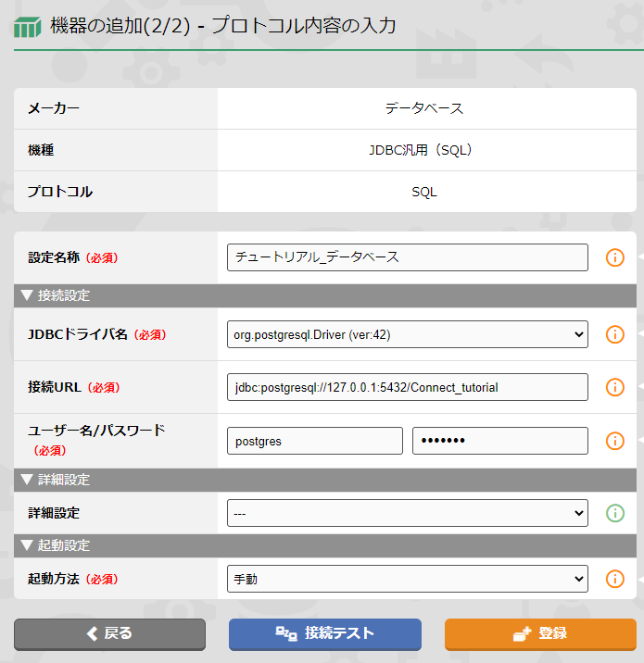Screen dimensions: 644x663
Task: Click the green device icon in page title
Action: (x=27, y=27)
